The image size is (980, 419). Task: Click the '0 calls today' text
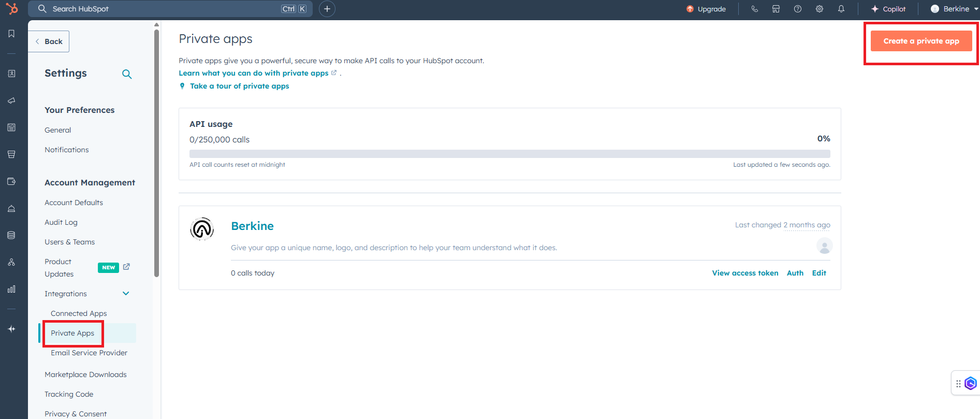253,273
